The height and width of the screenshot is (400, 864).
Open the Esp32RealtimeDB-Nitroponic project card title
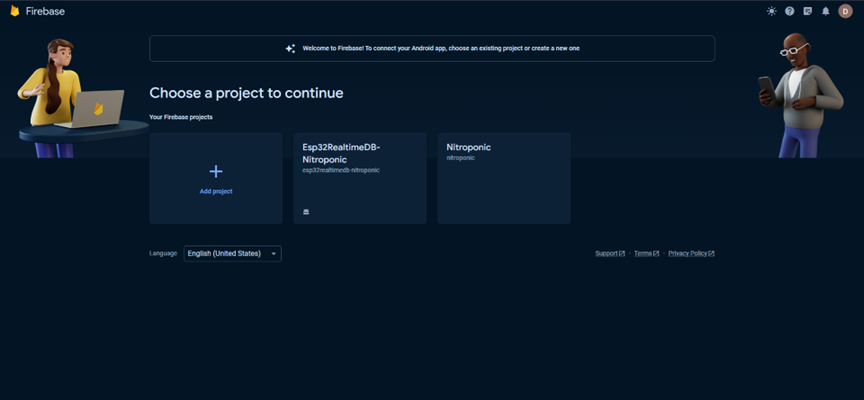pyautogui.click(x=341, y=153)
